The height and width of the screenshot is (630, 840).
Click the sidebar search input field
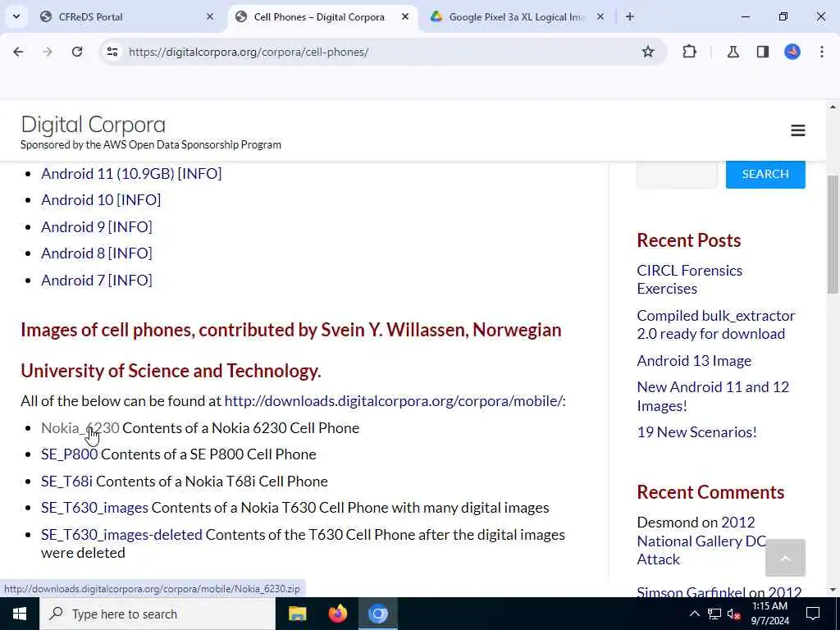(677, 174)
